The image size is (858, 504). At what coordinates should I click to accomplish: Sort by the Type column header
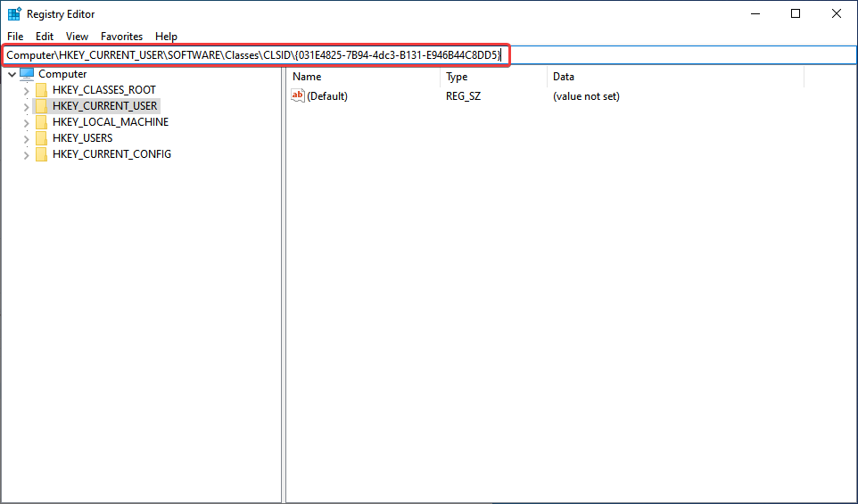493,77
